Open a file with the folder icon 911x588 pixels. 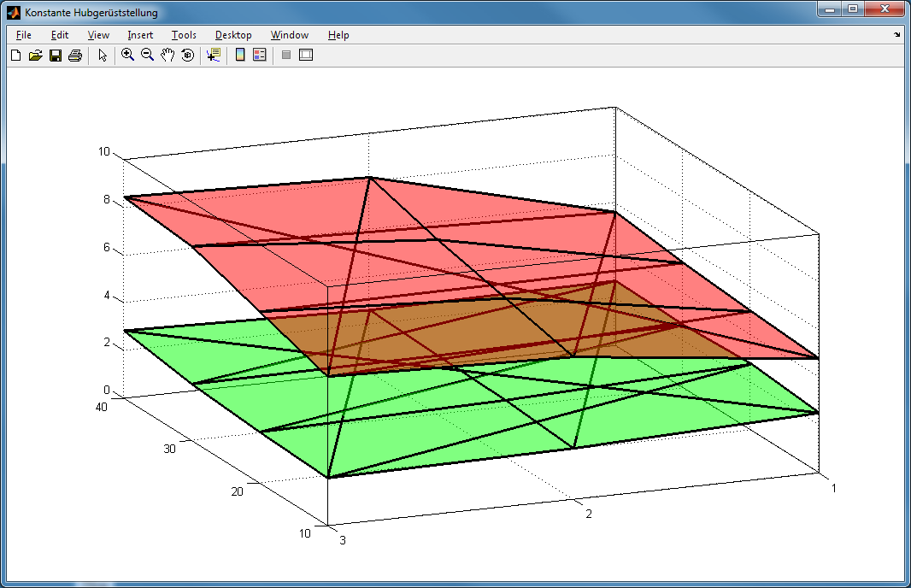35,56
